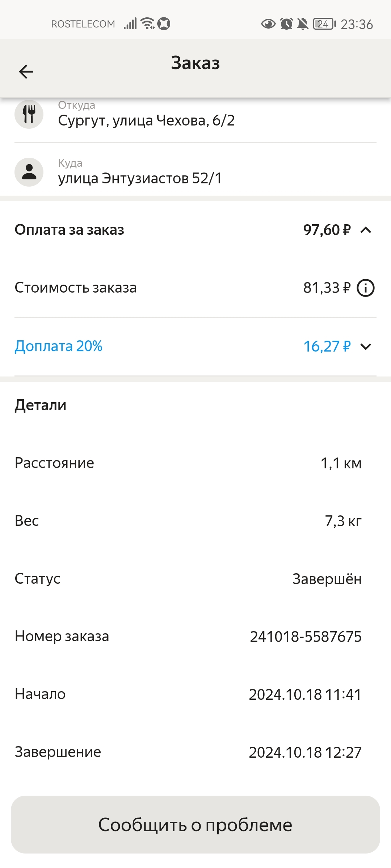
Task: Tap destination address улица Энтузиастов 52/1
Action: pyautogui.click(x=140, y=178)
